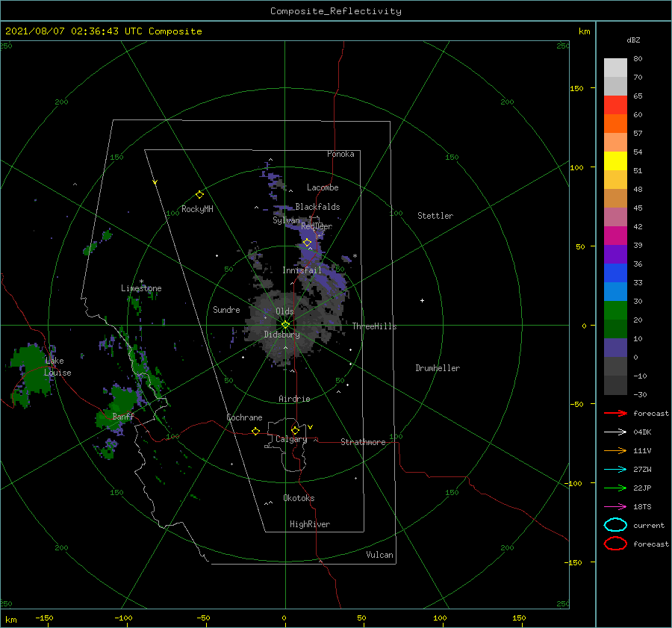Viewport: 672px width, 628px height.
Task: Click the green 22JP arrow symbol
Action: coord(615,488)
